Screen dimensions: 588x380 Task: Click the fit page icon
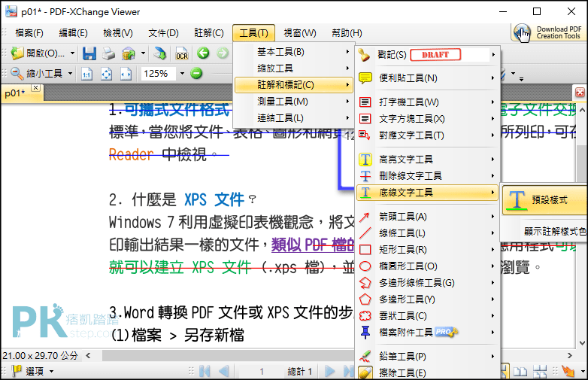coord(106,74)
